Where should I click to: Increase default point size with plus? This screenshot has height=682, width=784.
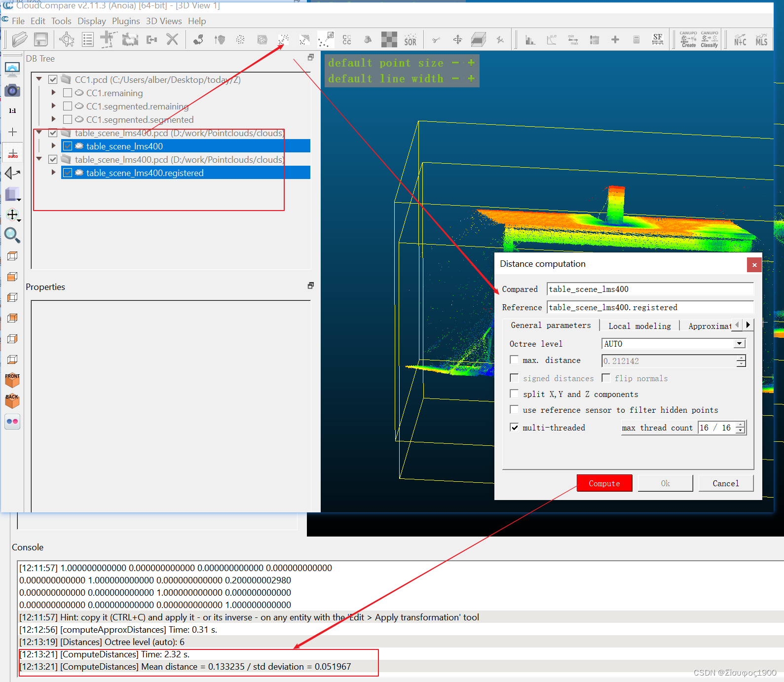pos(471,63)
